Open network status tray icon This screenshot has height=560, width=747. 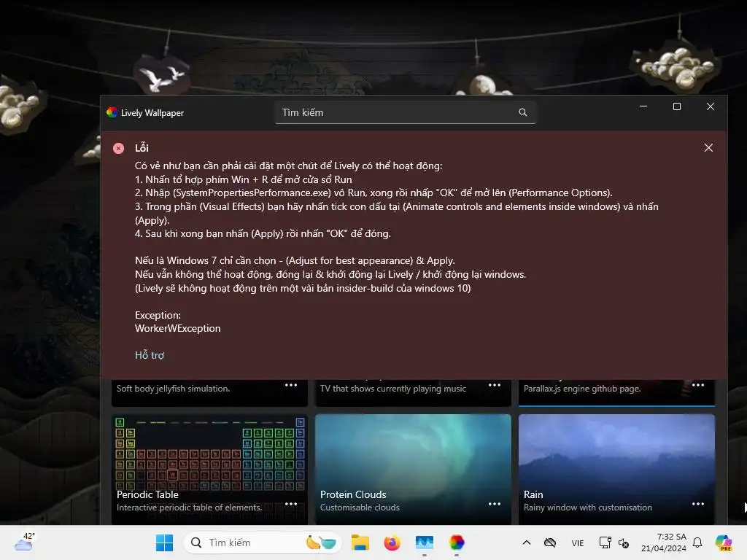pos(605,542)
